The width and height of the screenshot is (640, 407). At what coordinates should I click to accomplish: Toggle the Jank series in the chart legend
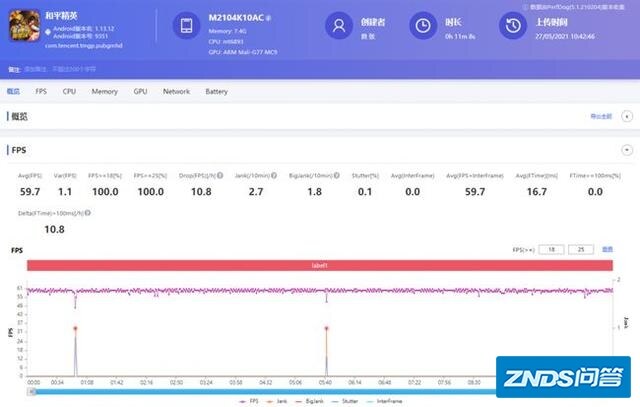click(x=276, y=401)
